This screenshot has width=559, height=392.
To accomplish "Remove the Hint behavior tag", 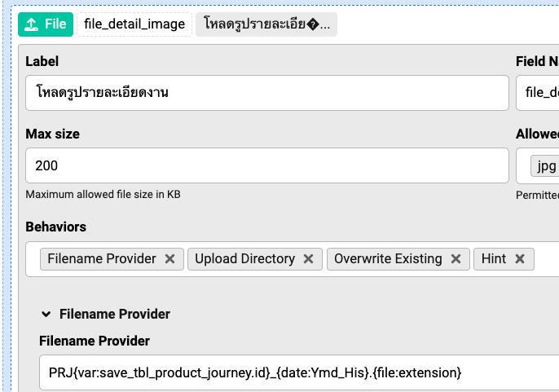I will [519, 259].
